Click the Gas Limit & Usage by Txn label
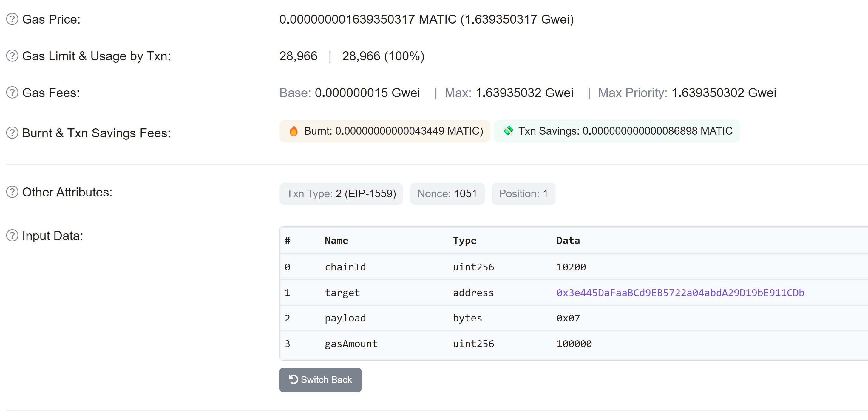This screenshot has height=420, width=868. coord(96,56)
